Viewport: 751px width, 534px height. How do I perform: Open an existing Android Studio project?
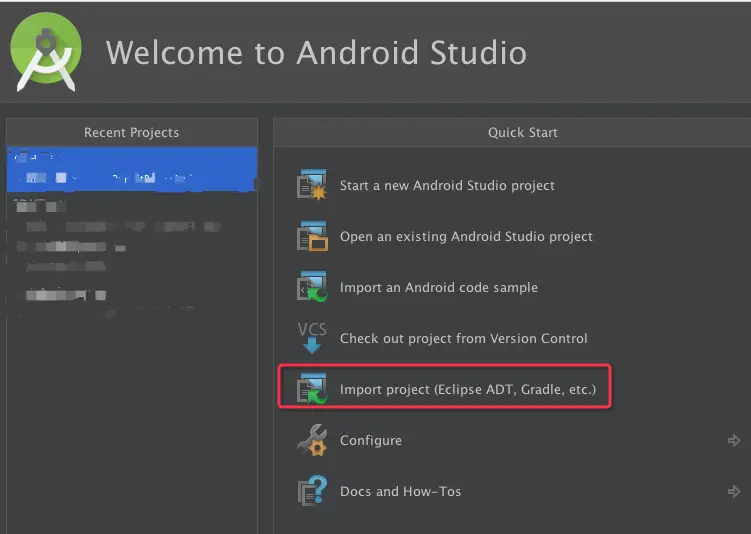coord(466,237)
